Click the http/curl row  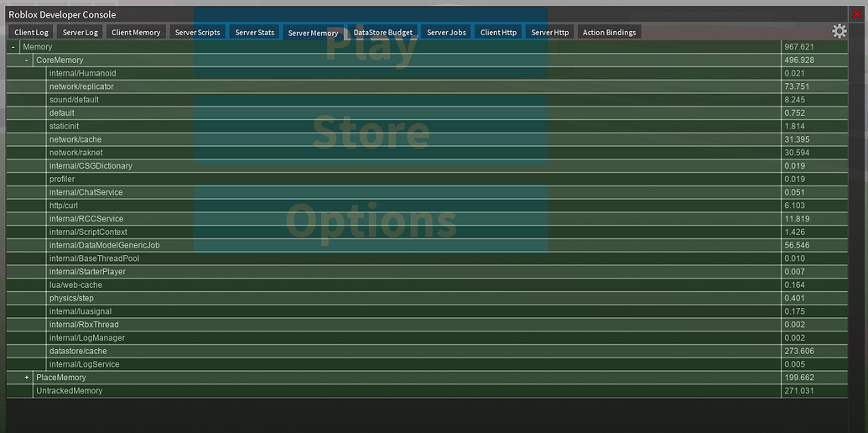pyautogui.click(x=427, y=206)
